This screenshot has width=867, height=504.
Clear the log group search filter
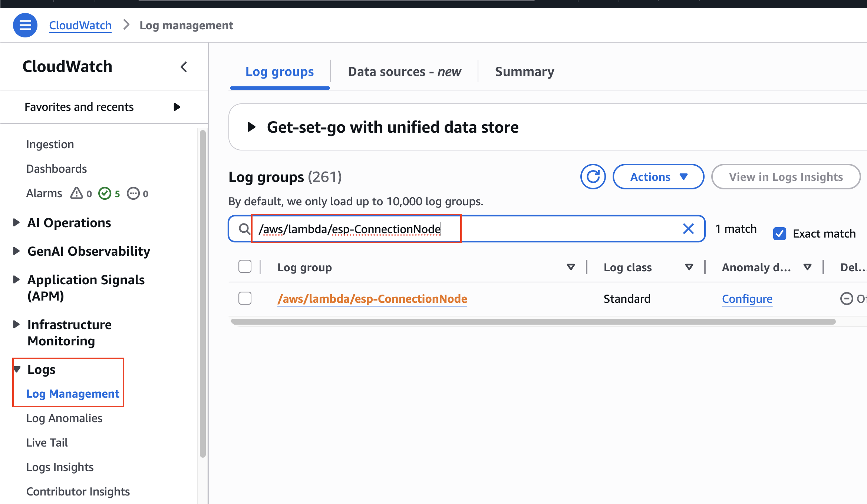pos(688,229)
